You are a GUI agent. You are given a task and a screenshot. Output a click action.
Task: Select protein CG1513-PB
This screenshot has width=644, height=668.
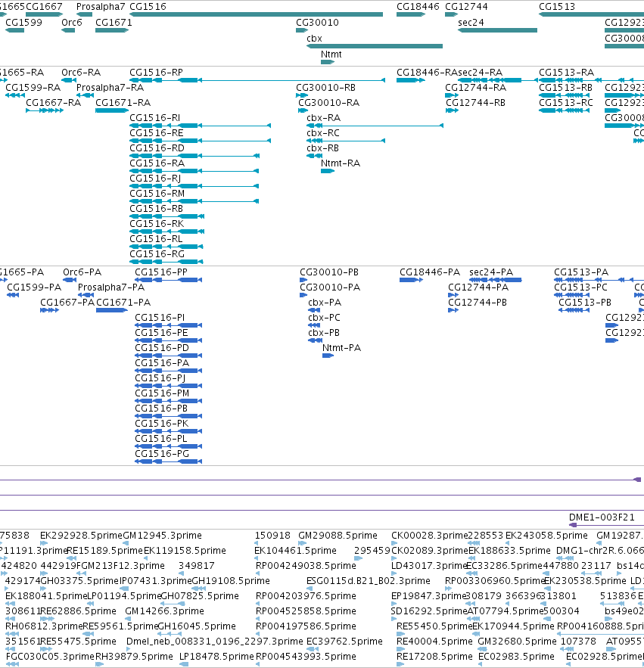585,303
